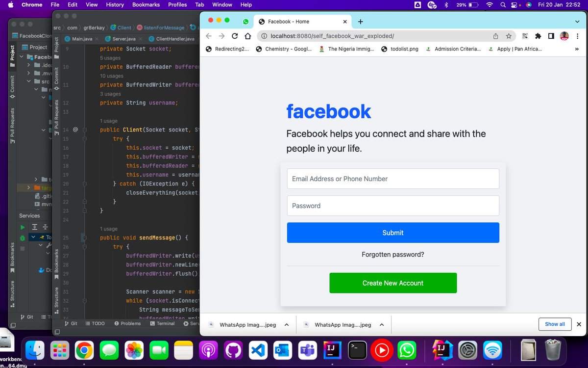The image size is (588, 368).
Task: Open WhatsApp from the Dock
Action: (x=407, y=350)
